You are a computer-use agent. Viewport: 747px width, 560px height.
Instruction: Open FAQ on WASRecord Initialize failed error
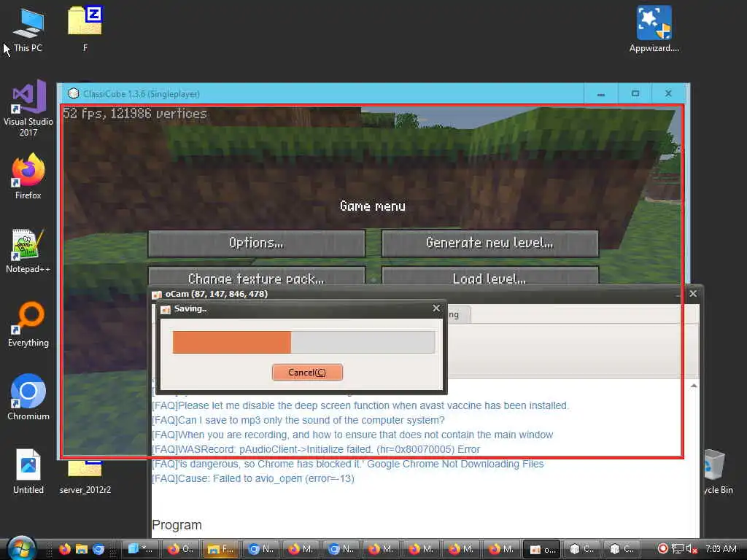tap(316, 449)
